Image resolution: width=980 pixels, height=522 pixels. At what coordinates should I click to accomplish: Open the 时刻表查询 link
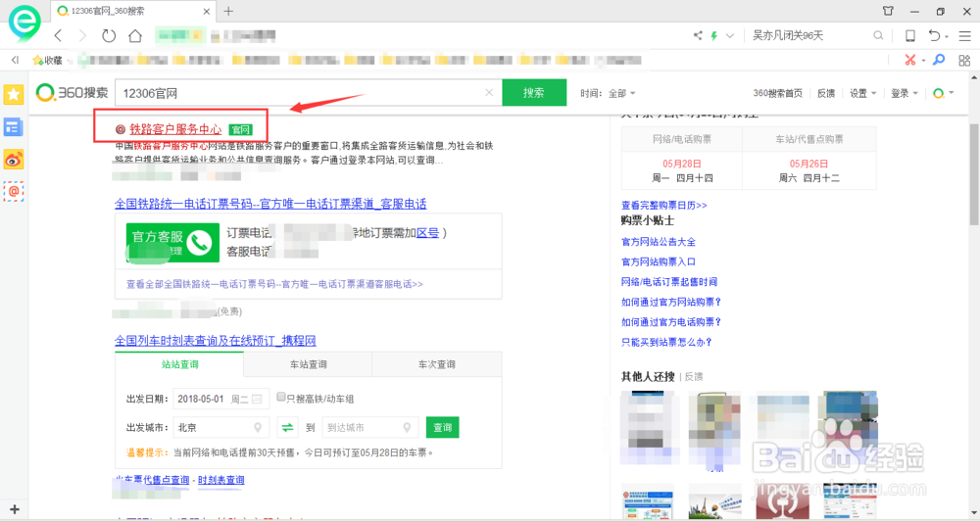(x=221, y=480)
